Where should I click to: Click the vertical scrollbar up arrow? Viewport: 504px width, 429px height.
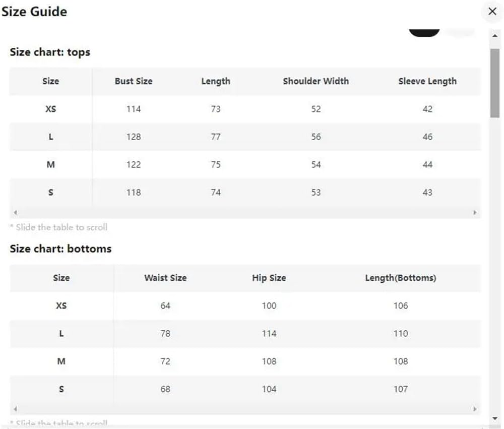495,36
